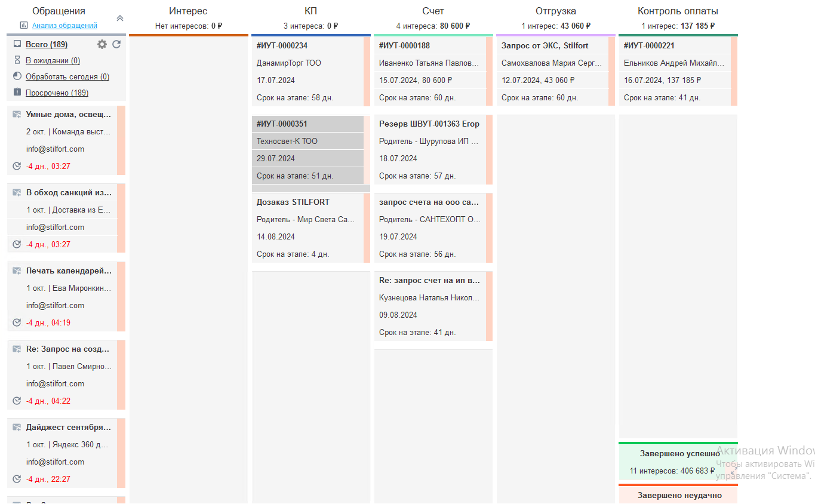The height and width of the screenshot is (504, 815).
Task: Click the pink color strip on #ИУТ-0000221 card
Action: [734, 71]
